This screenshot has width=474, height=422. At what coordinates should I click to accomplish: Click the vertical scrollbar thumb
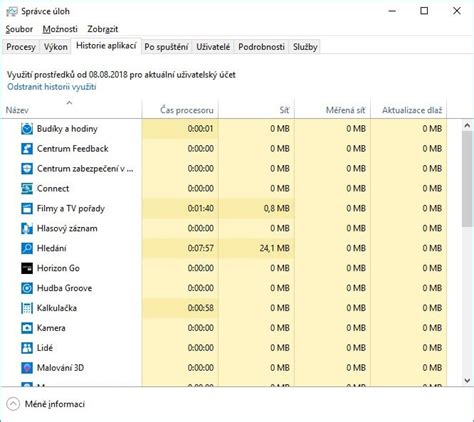tap(467, 179)
